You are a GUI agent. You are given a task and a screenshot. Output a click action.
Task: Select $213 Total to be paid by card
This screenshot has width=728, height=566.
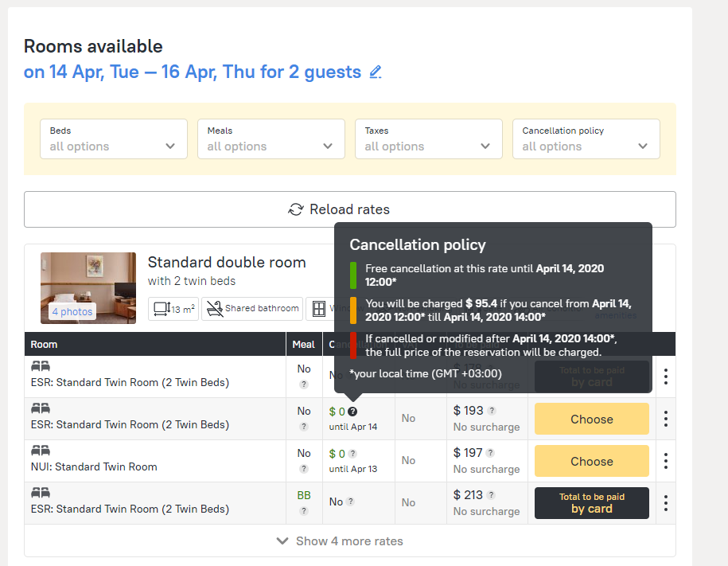pyautogui.click(x=591, y=503)
